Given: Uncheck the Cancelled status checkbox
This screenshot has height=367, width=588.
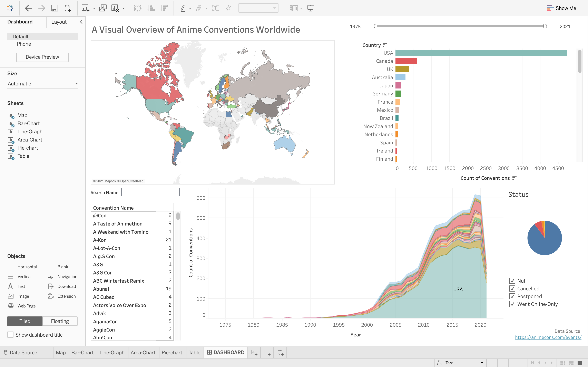Looking at the screenshot, I should [512, 289].
